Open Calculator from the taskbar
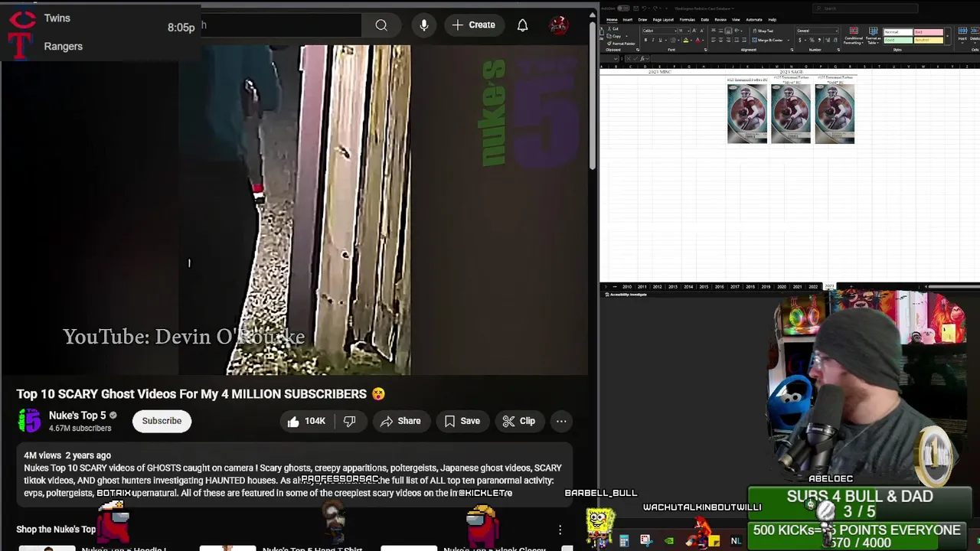Image resolution: width=980 pixels, height=551 pixels. (624, 540)
